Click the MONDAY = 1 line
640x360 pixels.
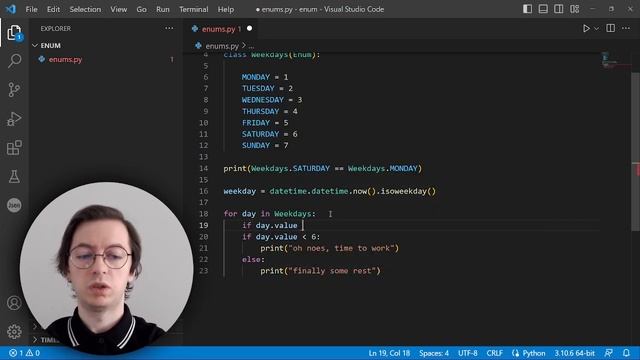point(264,77)
